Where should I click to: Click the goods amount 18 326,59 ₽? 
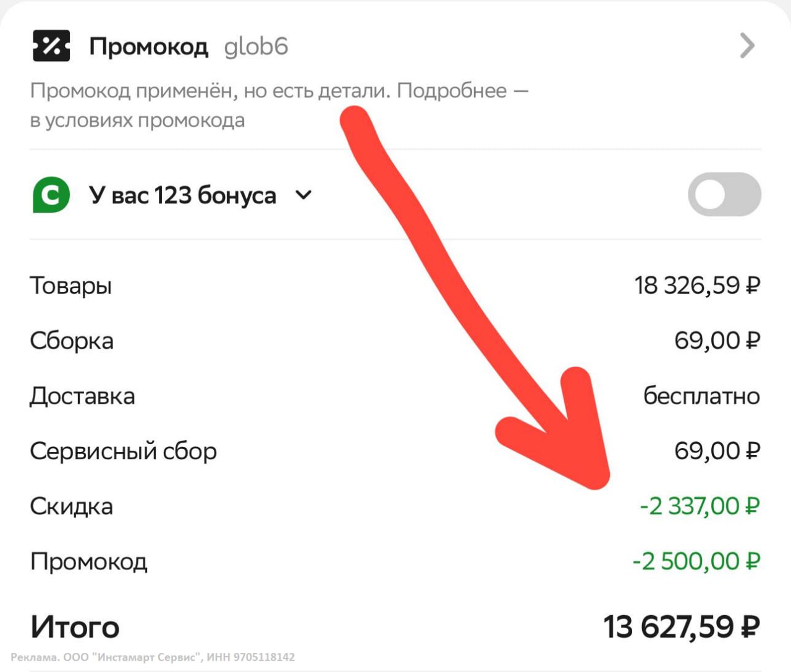(696, 286)
